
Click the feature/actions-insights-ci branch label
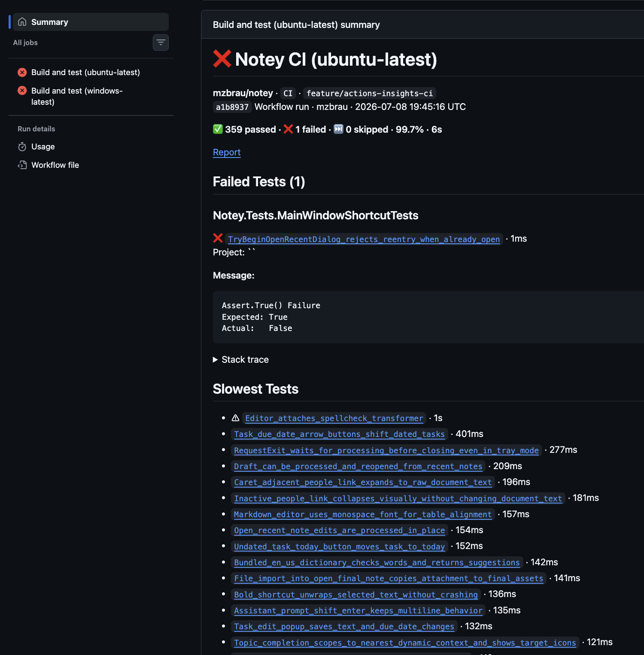[x=370, y=94]
